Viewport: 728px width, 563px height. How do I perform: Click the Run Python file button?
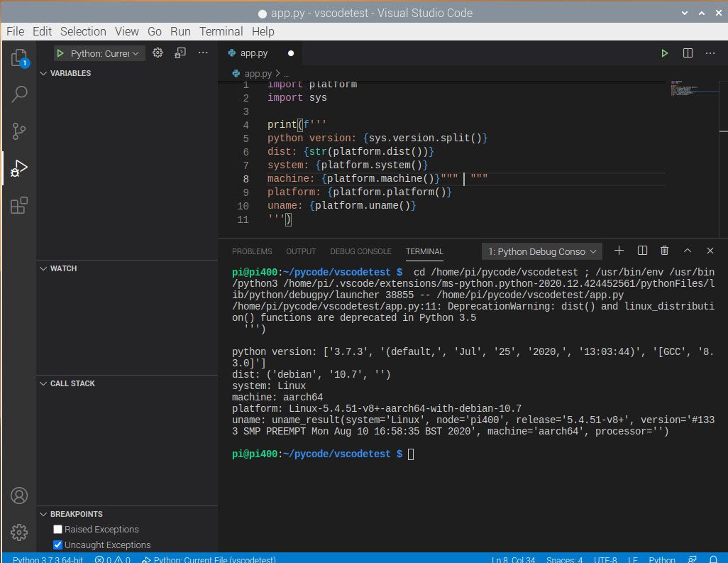[664, 53]
